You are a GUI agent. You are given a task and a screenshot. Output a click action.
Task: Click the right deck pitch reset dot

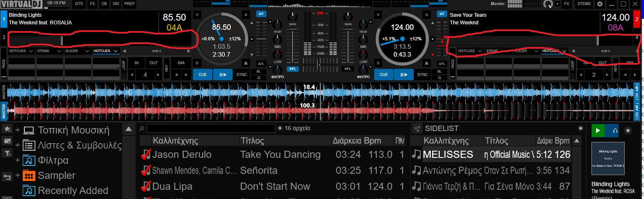point(433,39)
